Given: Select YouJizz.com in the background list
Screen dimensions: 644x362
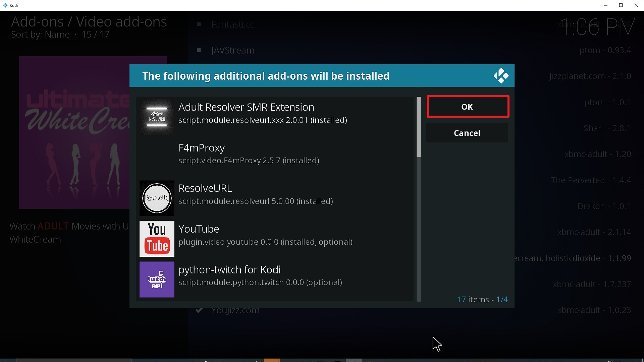Looking at the screenshot, I should coord(235,311).
